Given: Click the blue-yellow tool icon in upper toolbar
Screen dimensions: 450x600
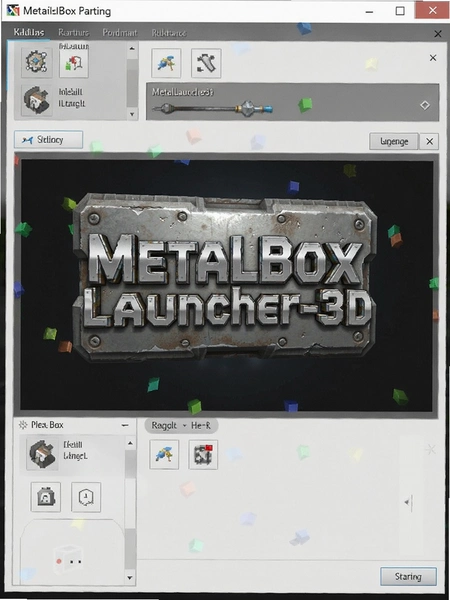Looking at the screenshot, I should coord(166,63).
